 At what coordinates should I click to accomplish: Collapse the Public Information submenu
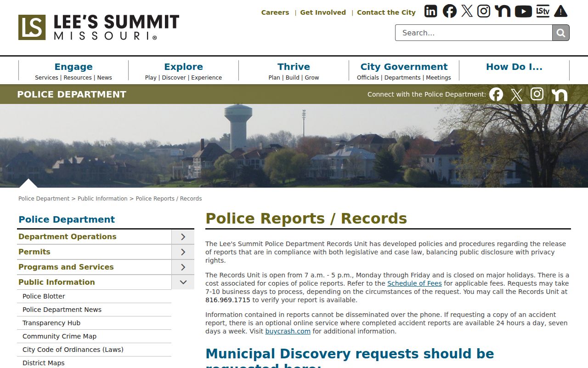tap(183, 282)
